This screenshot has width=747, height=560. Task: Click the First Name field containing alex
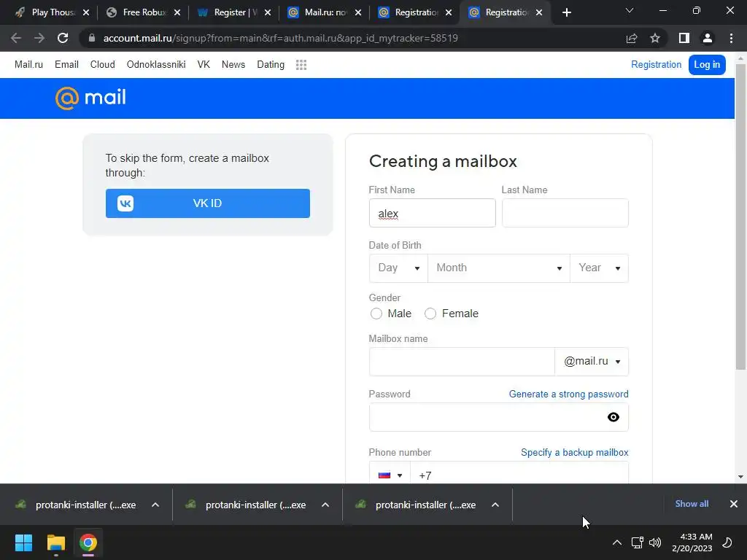pyautogui.click(x=432, y=214)
